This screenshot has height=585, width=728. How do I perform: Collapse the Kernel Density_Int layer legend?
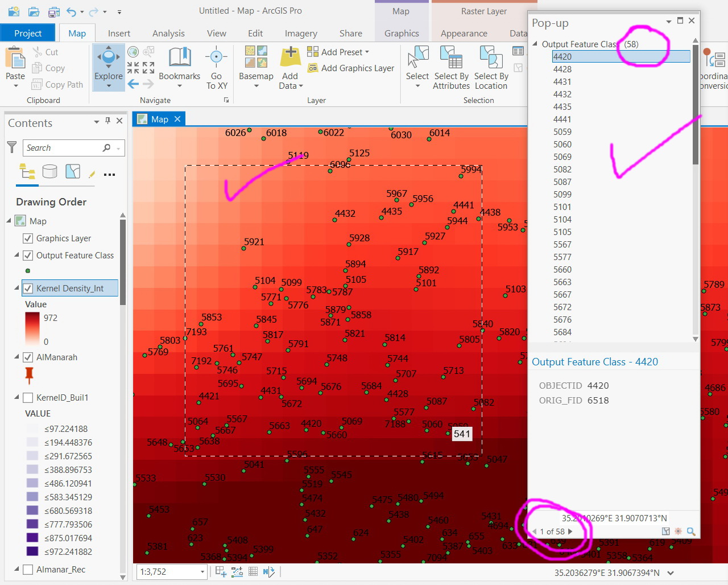coord(16,288)
